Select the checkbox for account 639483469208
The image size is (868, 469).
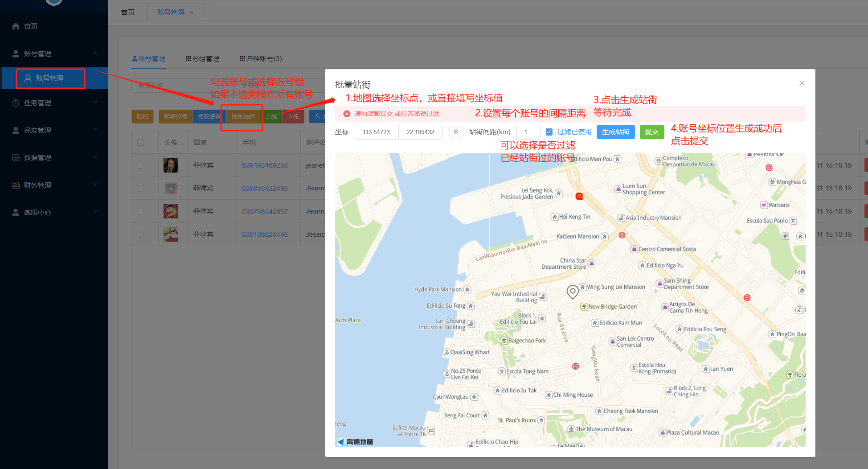[140, 165]
